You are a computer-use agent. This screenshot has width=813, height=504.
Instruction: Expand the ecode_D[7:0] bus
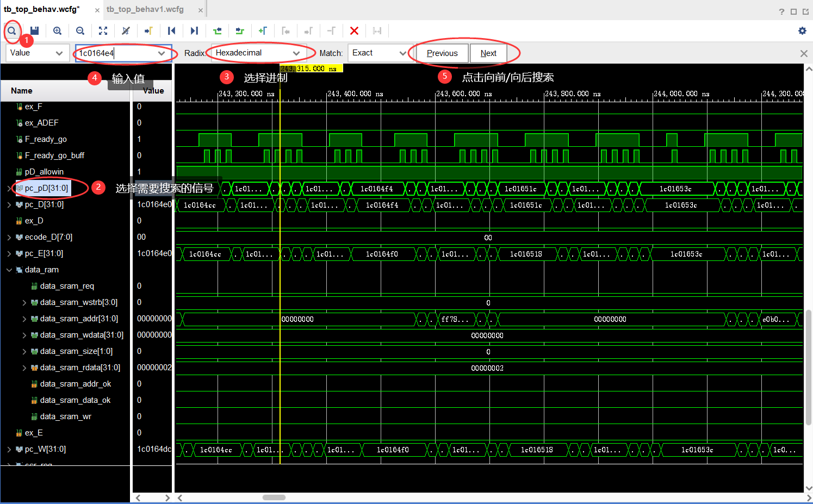(9, 237)
